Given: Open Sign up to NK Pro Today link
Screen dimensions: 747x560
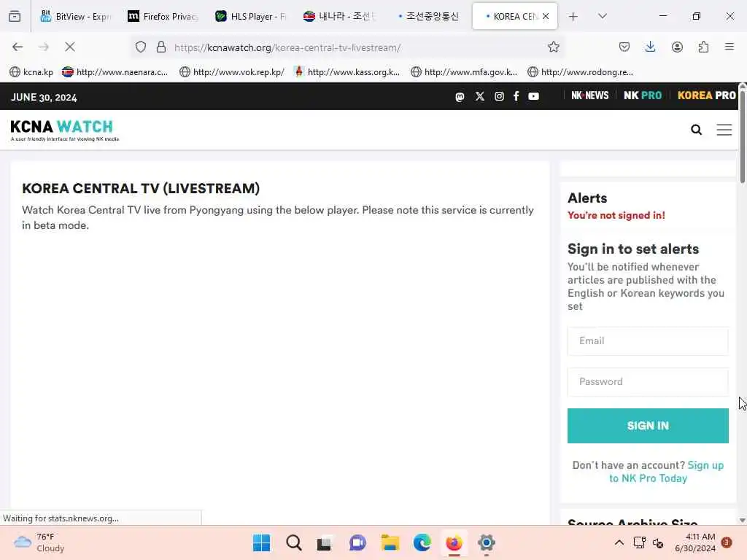Looking at the screenshot, I should pyautogui.click(x=666, y=472).
